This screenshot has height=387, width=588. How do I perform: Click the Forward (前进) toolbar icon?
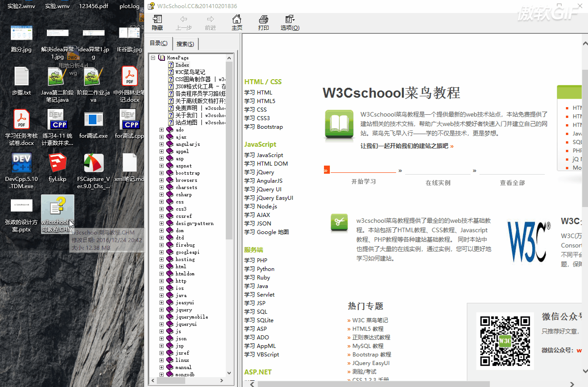point(210,22)
